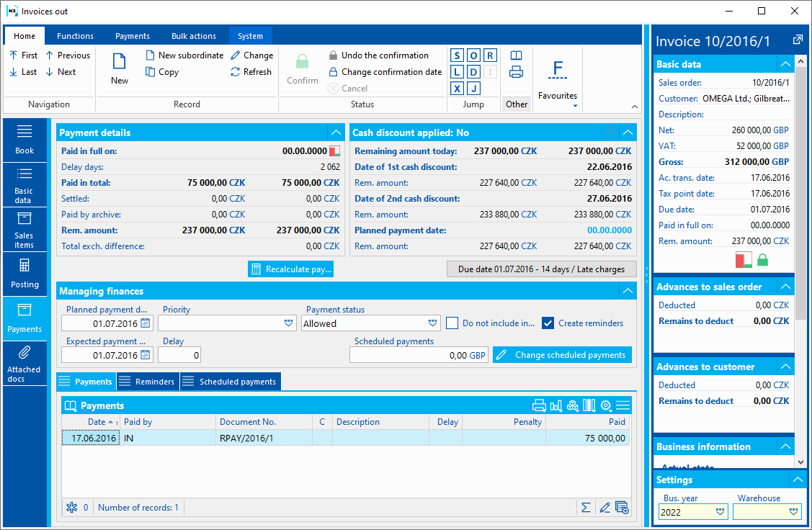812x530 pixels.
Task: Collapse Payment details panel
Action: point(336,132)
